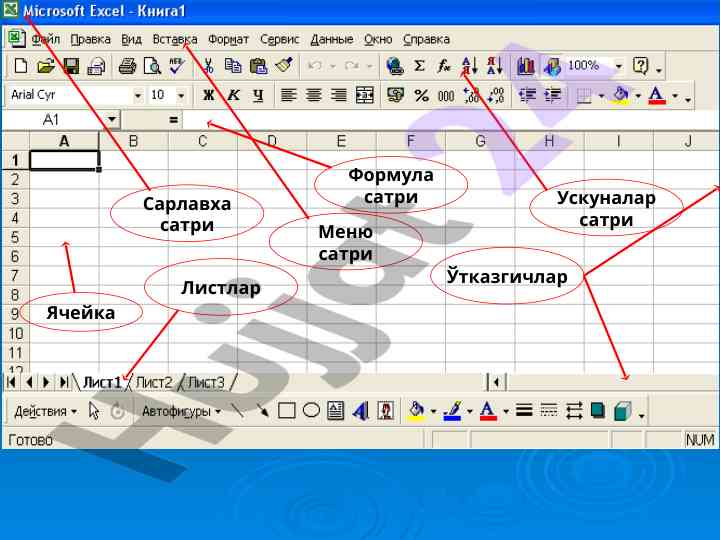Draw an oval with the Oval tool
The width and height of the screenshot is (720, 540).
coord(311,411)
